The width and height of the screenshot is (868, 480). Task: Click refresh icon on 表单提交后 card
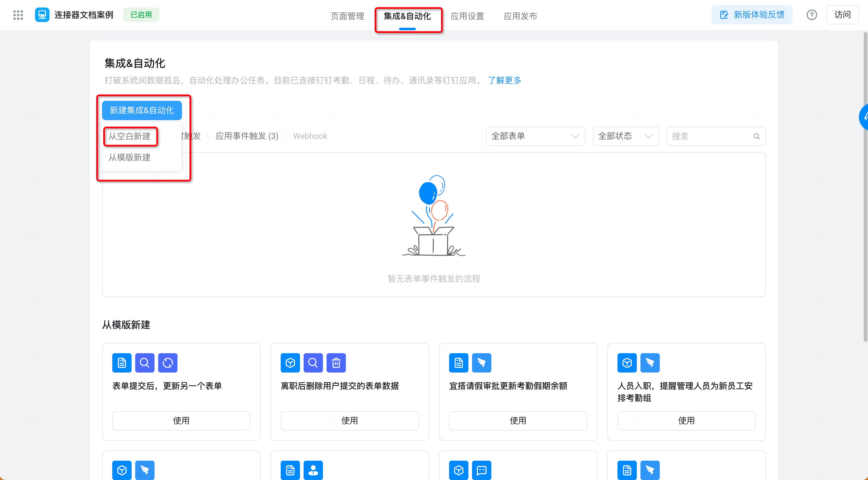coord(168,363)
